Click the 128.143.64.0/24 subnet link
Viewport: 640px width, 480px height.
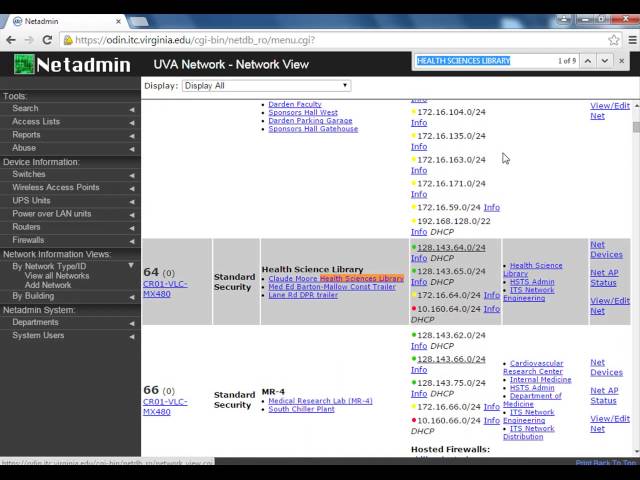[x=451, y=248]
